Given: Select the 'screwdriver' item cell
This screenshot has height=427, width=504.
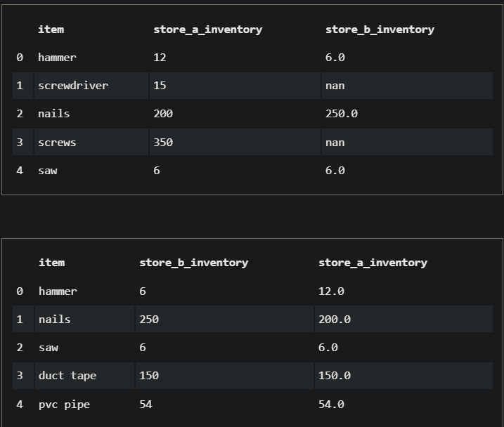Looking at the screenshot, I should tap(73, 86).
